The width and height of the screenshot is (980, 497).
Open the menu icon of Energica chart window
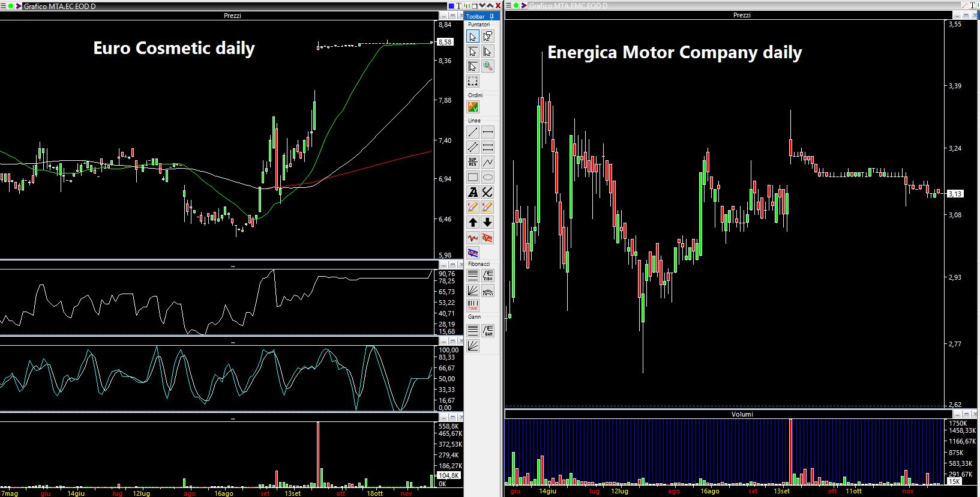point(509,5)
